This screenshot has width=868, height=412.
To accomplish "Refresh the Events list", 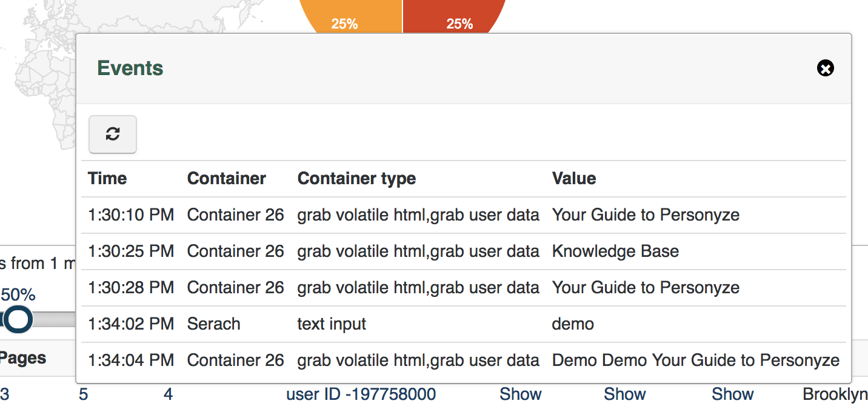I will click(113, 135).
